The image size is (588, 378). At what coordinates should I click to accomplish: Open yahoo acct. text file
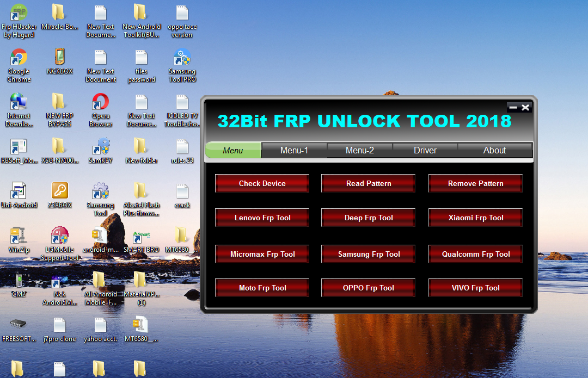101,330
